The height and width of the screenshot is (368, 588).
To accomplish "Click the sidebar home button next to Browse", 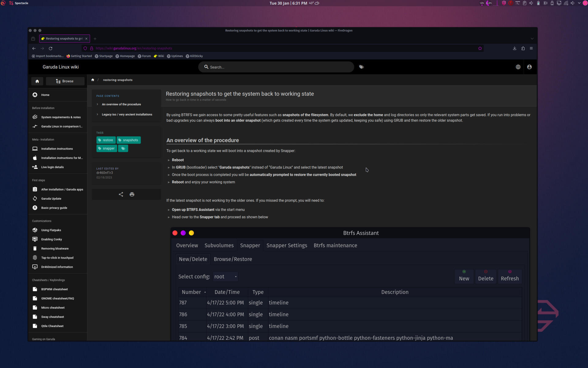I will pos(37,81).
